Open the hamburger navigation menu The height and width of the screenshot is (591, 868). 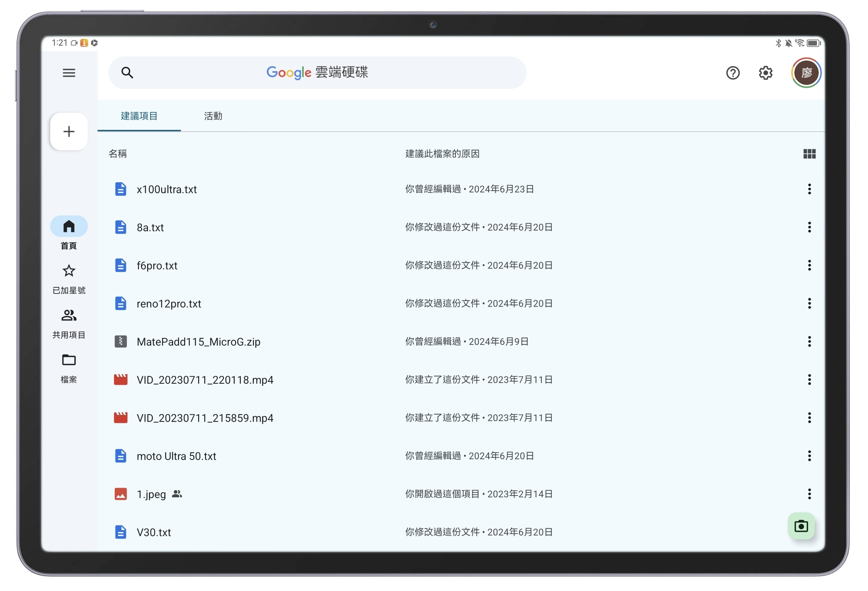(x=69, y=73)
